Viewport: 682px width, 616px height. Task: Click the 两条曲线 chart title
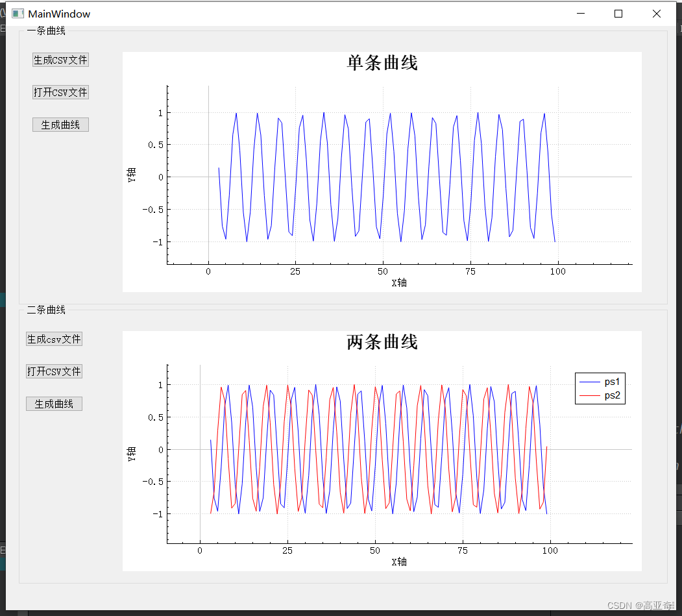tap(382, 342)
